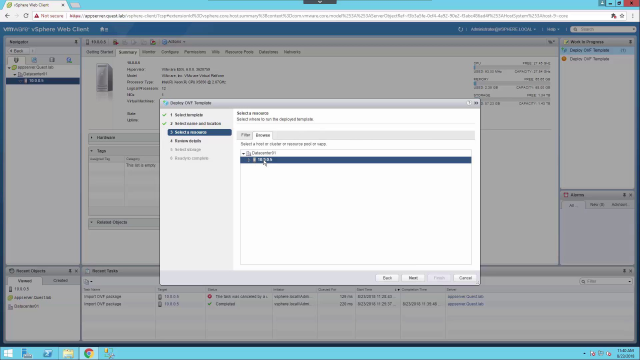Viewport: 640px width, 360px height.
Task: Open the Administrator user dropdown
Action: [503, 29]
